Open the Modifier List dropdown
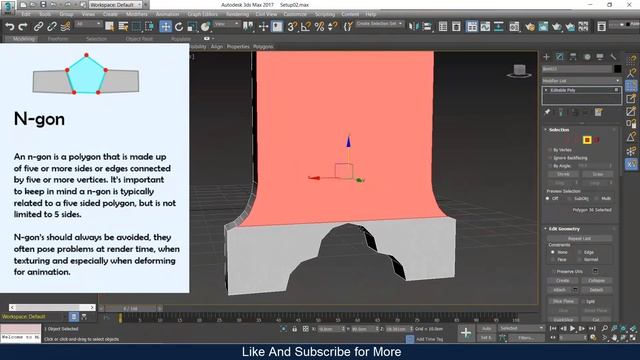Image resolution: width=640 pixels, height=360 pixels. click(x=581, y=80)
